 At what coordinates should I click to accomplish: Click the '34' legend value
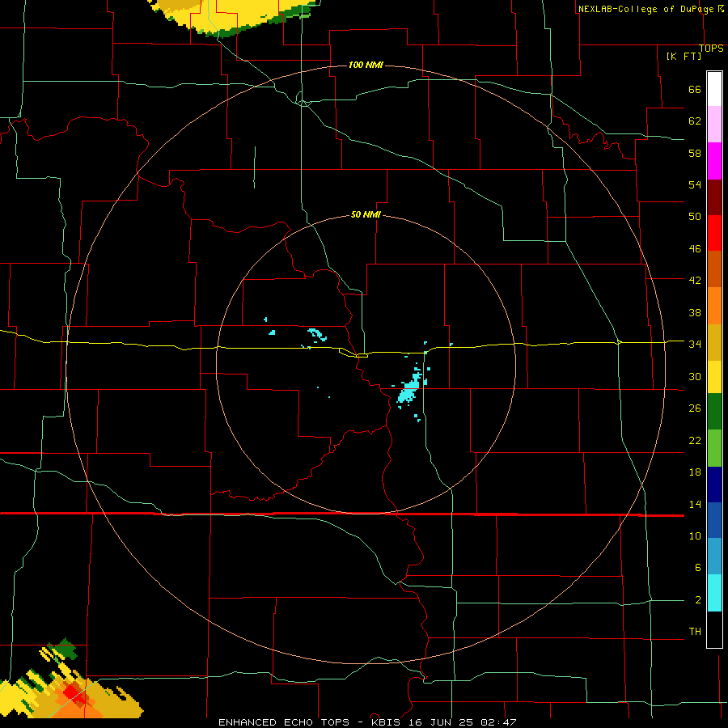695,344
